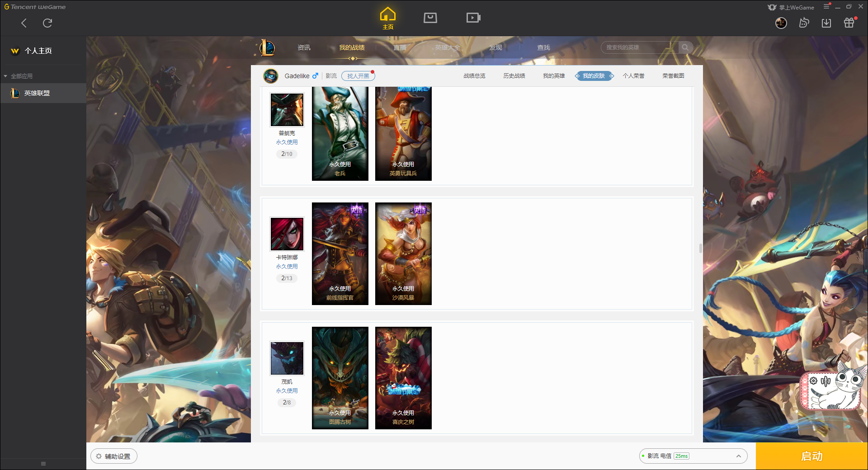Click the 启动 launch button

[811, 456]
